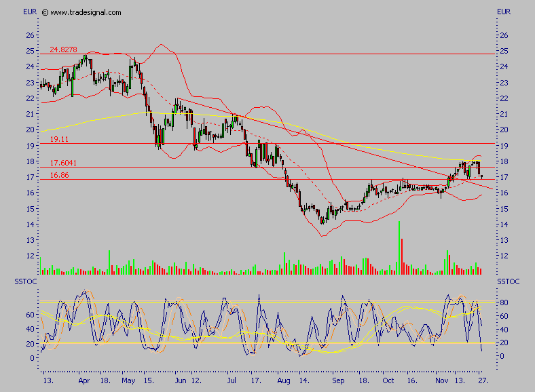Image resolution: width=535 pixels, height=392 pixels.
Task: Click the 60 tick on the left SSTOC axis
Action: coord(30,315)
